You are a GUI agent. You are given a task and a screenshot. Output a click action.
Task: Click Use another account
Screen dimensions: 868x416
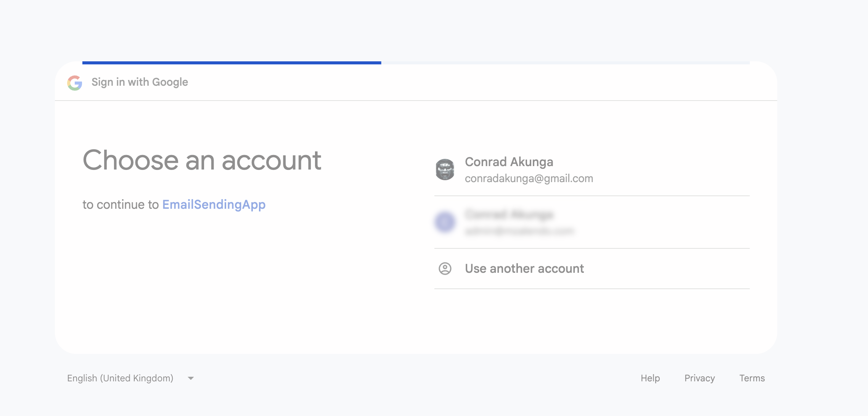coord(524,269)
